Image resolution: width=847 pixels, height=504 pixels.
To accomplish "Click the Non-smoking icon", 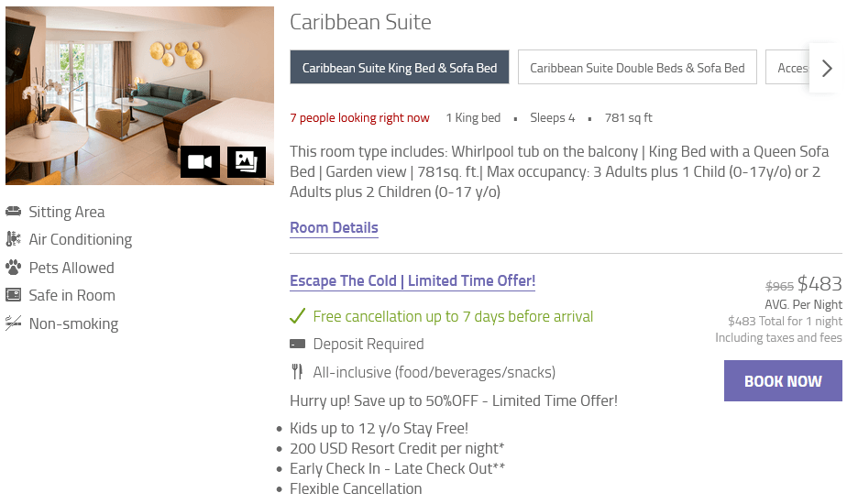I will coord(13,323).
